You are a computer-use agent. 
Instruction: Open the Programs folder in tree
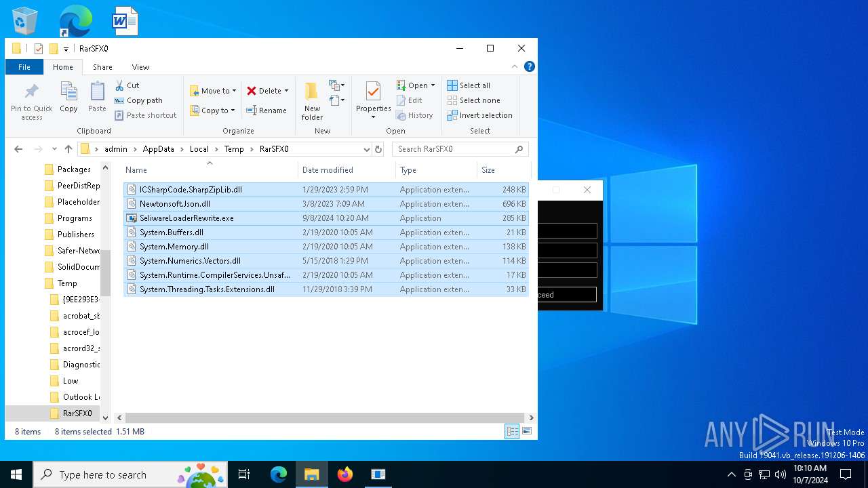click(74, 218)
